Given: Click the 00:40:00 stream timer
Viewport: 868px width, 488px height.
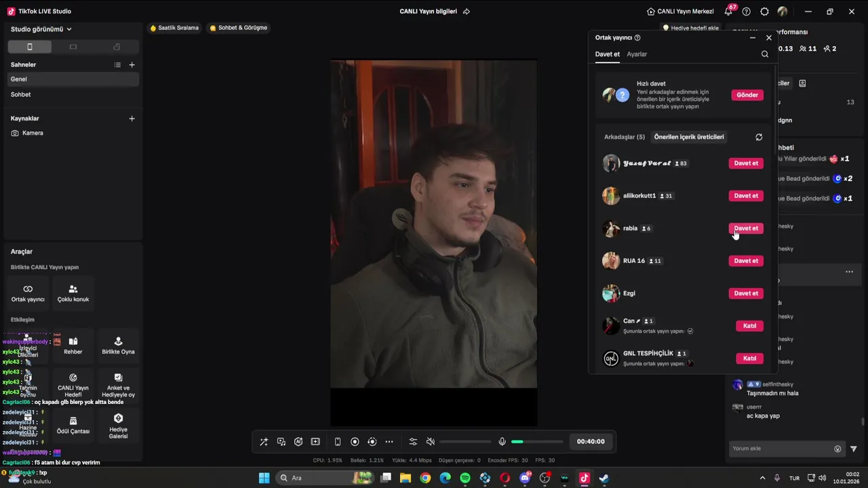Looking at the screenshot, I should (591, 441).
